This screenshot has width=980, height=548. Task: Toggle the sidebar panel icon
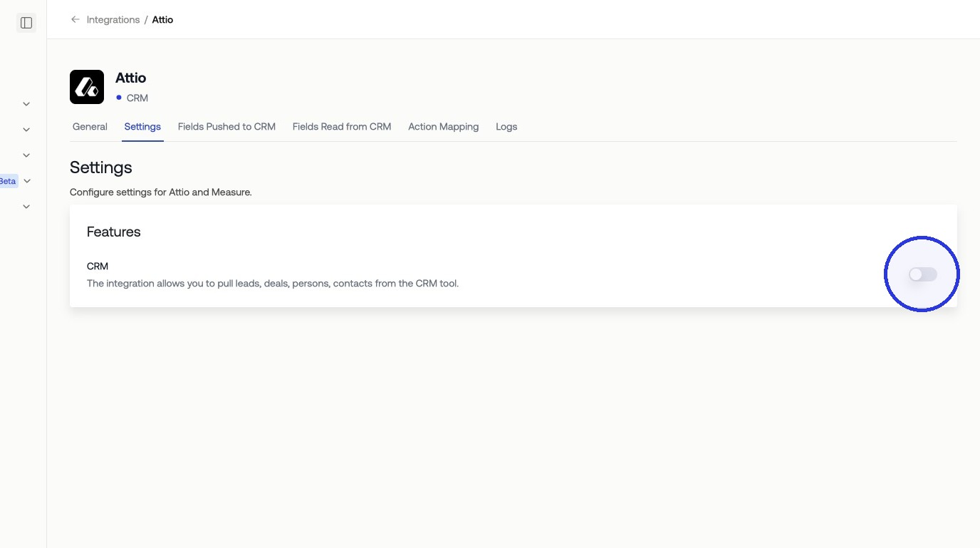26,23
